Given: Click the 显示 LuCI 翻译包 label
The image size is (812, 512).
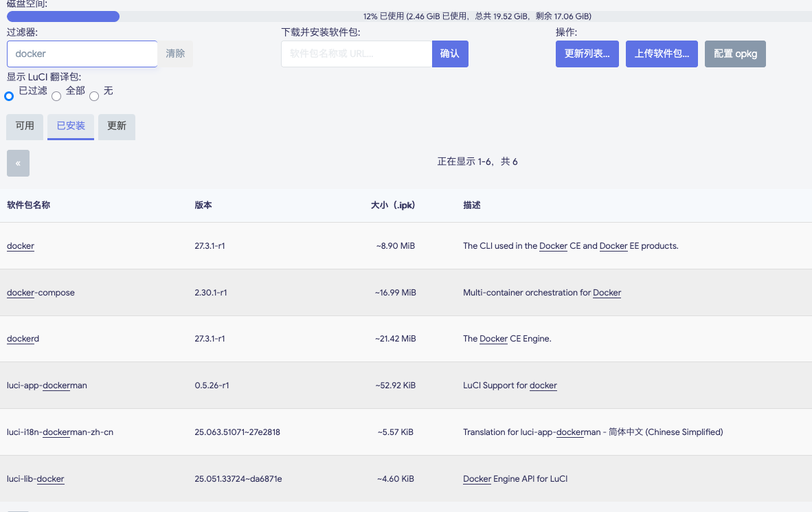Looking at the screenshot, I should pos(44,77).
